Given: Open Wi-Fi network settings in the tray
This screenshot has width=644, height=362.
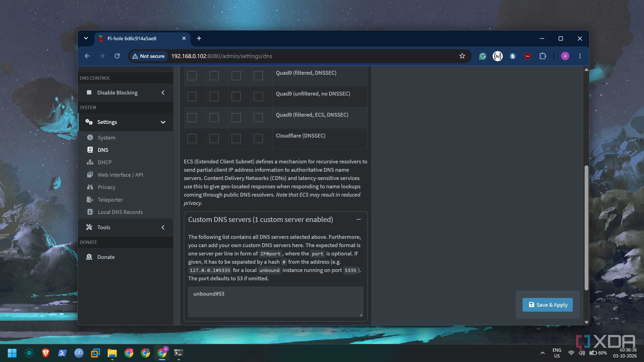Looking at the screenshot, I should [571, 353].
